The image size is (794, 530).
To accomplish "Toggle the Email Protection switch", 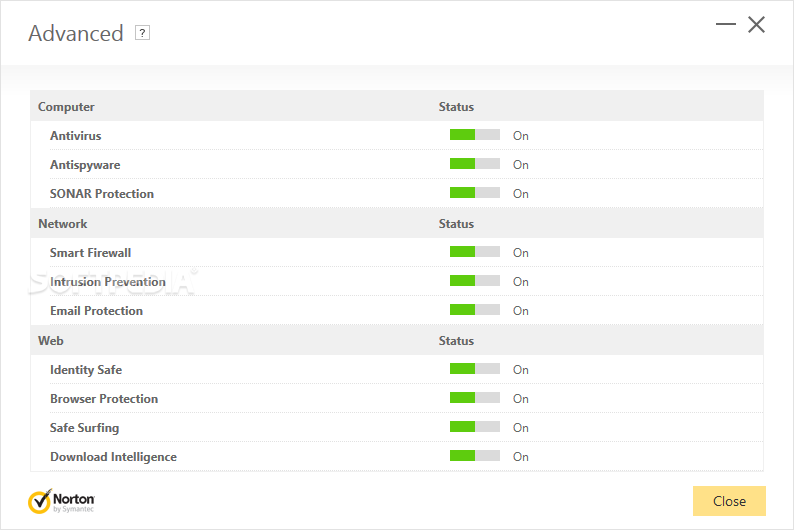I will tap(474, 309).
